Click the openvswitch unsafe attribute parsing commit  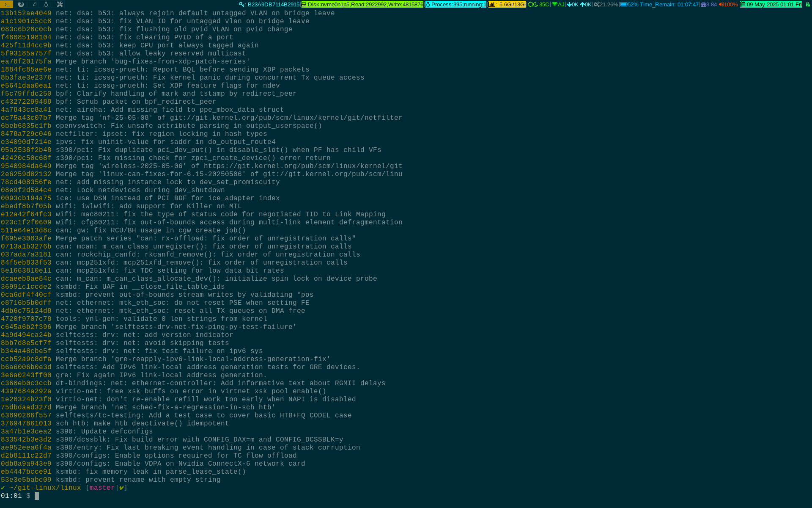pos(161,126)
